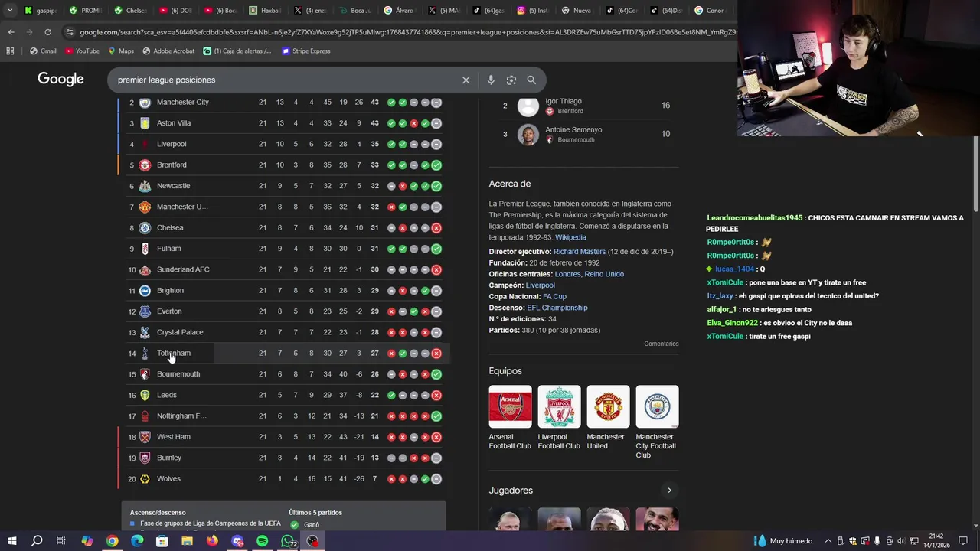Screen dimensions: 980x551
Task: Click Fulham team name in table
Action: point(169,249)
